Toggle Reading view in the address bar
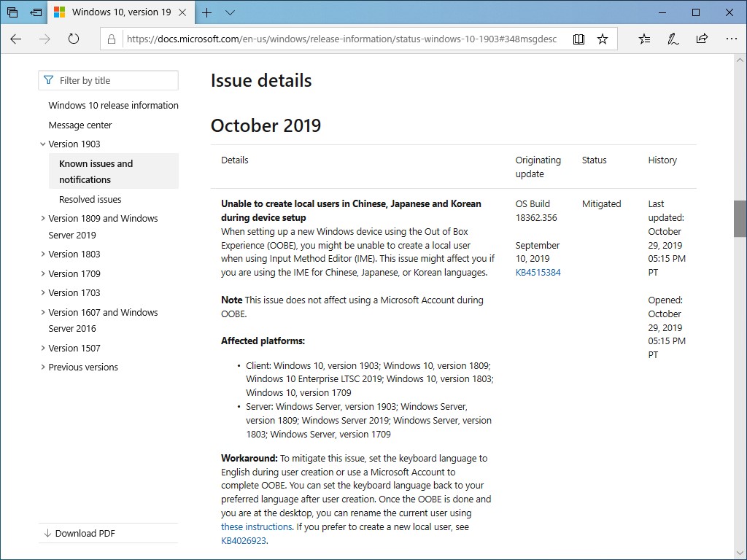Viewport: 747px width, 560px height. 578,39
